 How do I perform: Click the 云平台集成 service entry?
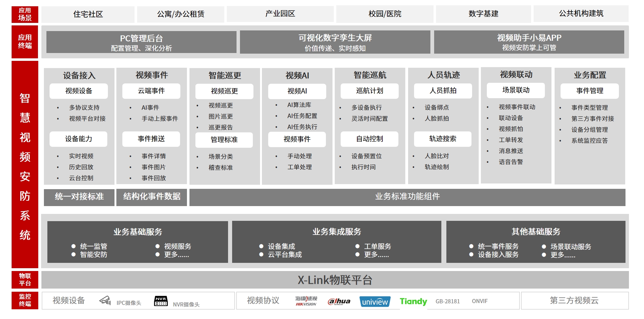[285, 254]
